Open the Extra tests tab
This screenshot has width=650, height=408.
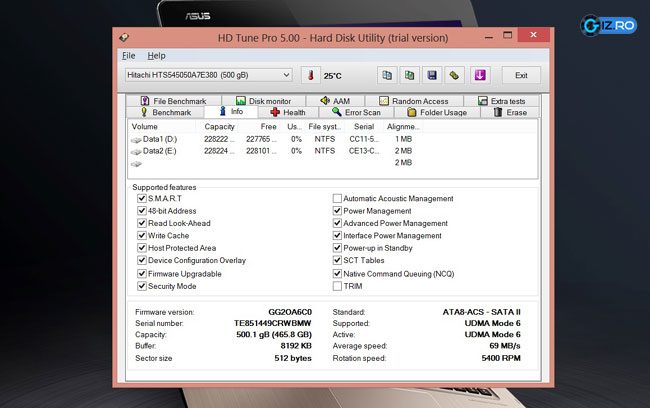[502, 101]
